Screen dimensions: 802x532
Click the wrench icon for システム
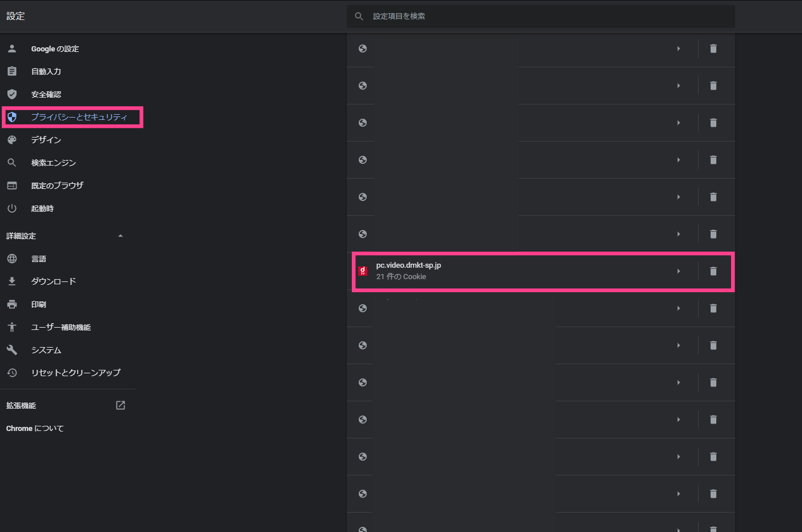(12, 350)
